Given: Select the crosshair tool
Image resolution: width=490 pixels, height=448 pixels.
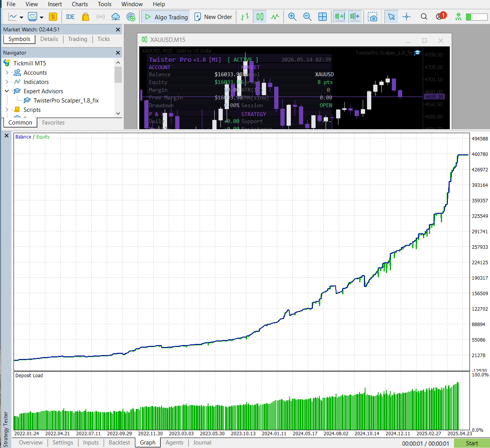Looking at the screenshot, I should point(406,17).
